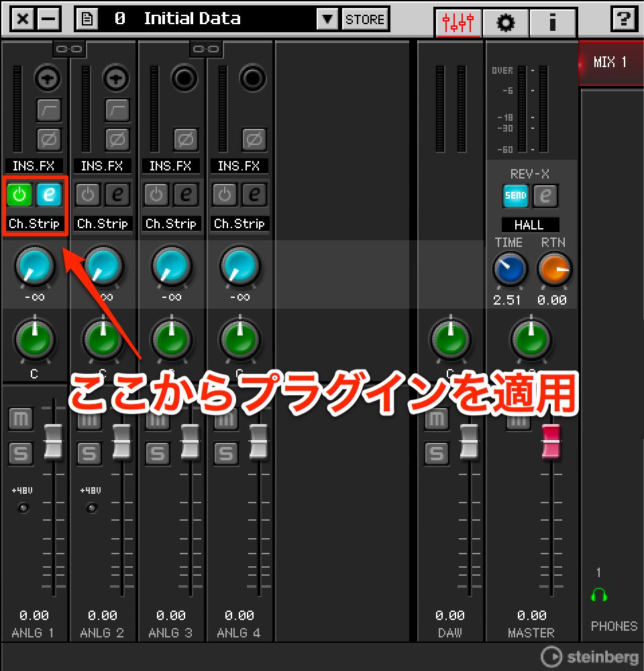Open Ch.Strip effect type on ANLG 4
The image size is (644, 671).
click(x=239, y=223)
